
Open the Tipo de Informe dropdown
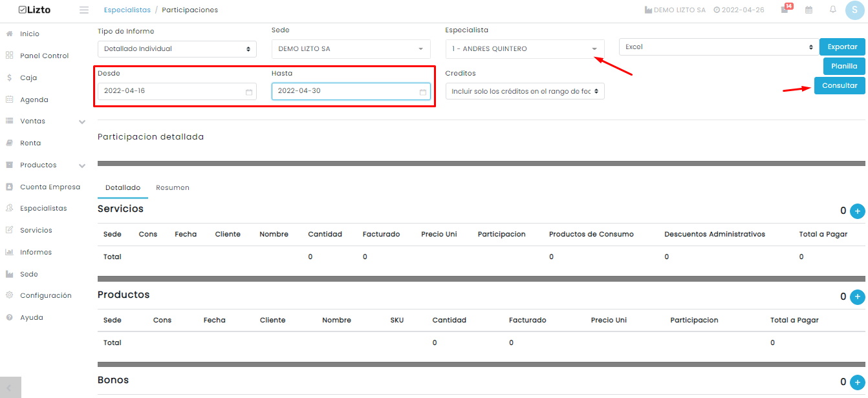(x=177, y=49)
